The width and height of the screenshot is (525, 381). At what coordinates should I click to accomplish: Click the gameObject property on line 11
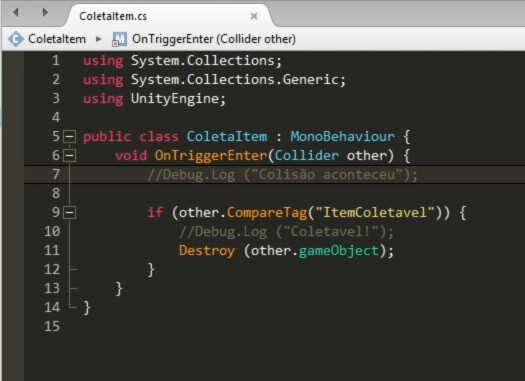[339, 251]
